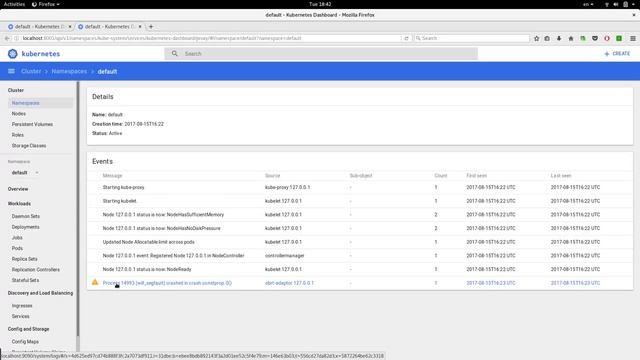
Task: Go back with Firefox back arrow
Action: pyautogui.click(x=7, y=38)
